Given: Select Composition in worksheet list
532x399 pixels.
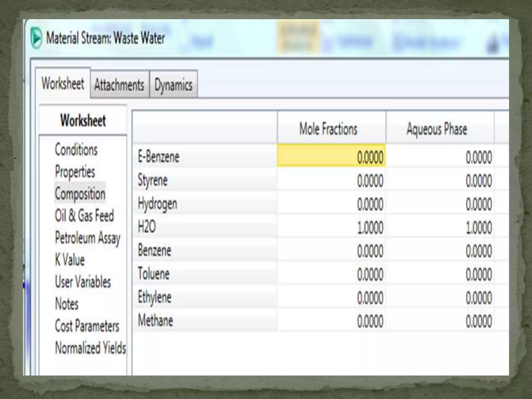Looking at the screenshot, I should pyautogui.click(x=80, y=194).
